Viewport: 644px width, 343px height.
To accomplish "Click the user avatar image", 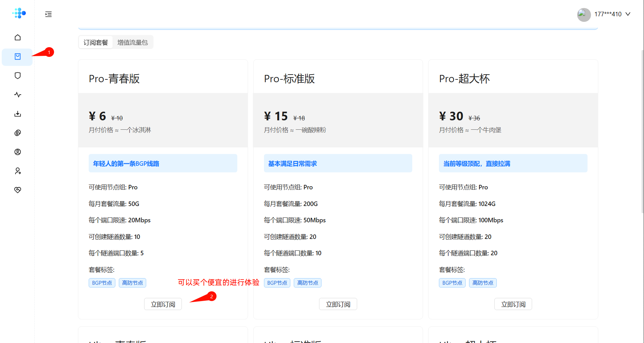I will coord(584,15).
